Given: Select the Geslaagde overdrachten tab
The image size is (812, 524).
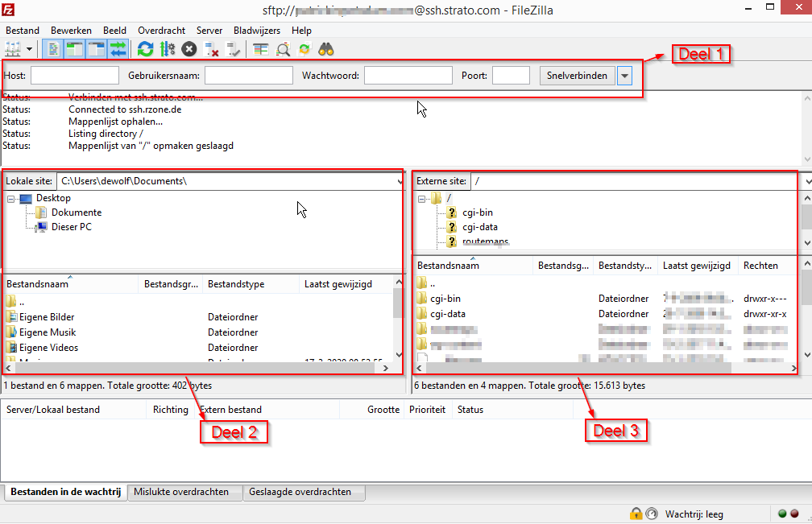Looking at the screenshot, I should pyautogui.click(x=300, y=492).
